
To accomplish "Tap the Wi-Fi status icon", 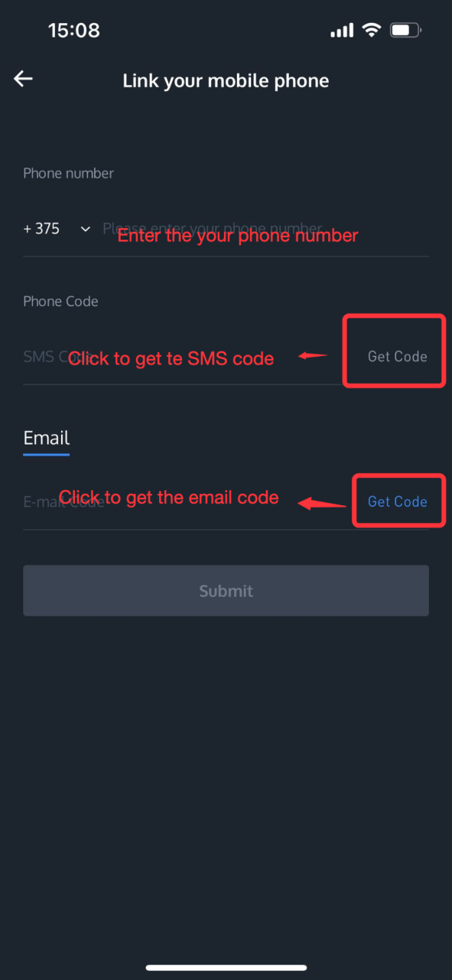I will (372, 31).
